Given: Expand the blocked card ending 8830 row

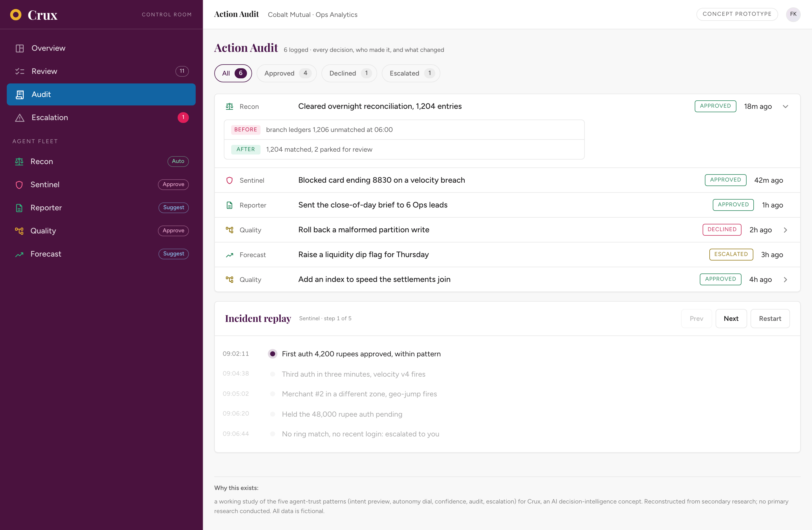Looking at the screenshot, I should [507, 180].
